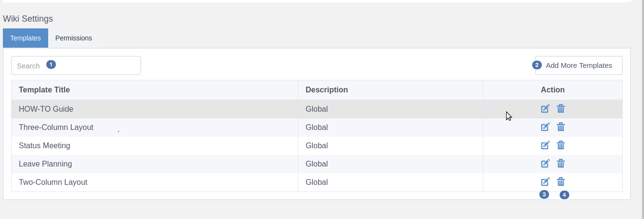The height and width of the screenshot is (219, 644).
Task: Click the Add More Templates button
Action: point(578,65)
